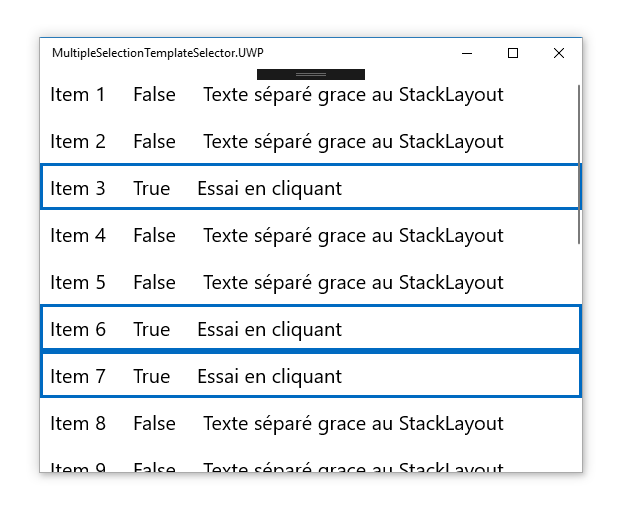Image resolution: width=631 pixels, height=526 pixels.
Task: Select the Item 4 row
Action: click(300, 236)
